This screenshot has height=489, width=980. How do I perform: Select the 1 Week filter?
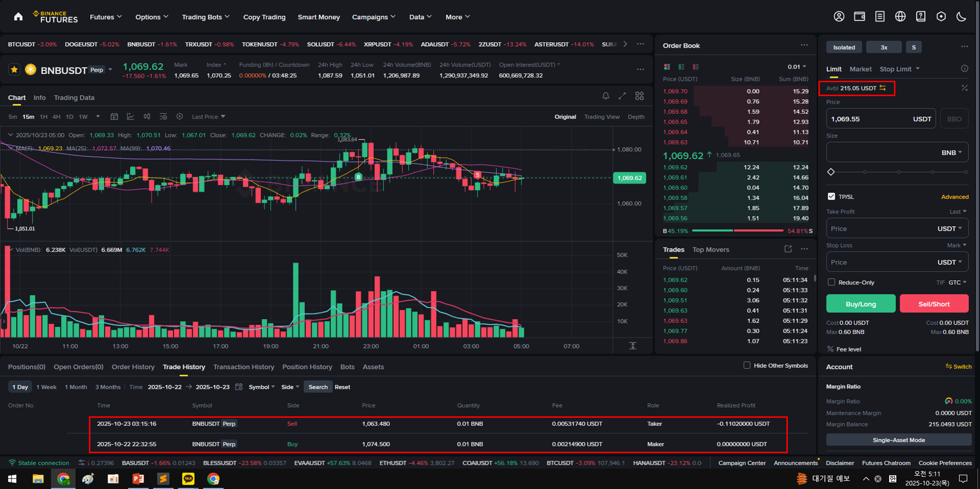pos(46,387)
